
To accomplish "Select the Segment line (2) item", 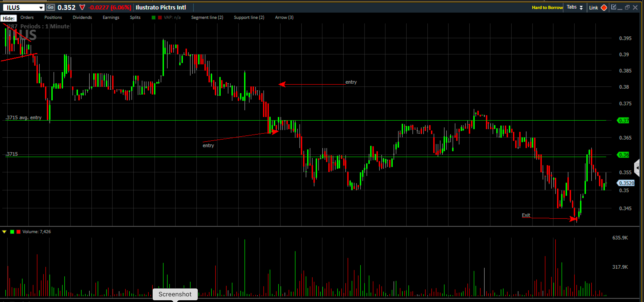I will click(x=207, y=18).
